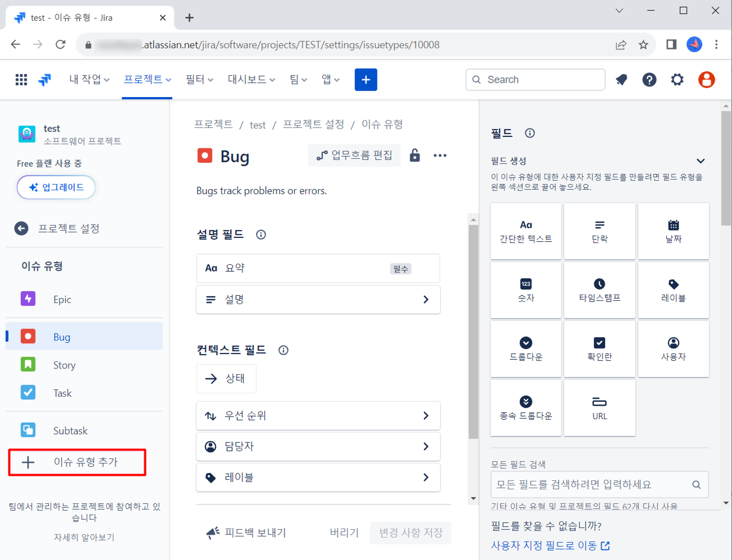Open the 대시보드 menu in navigation

click(251, 80)
